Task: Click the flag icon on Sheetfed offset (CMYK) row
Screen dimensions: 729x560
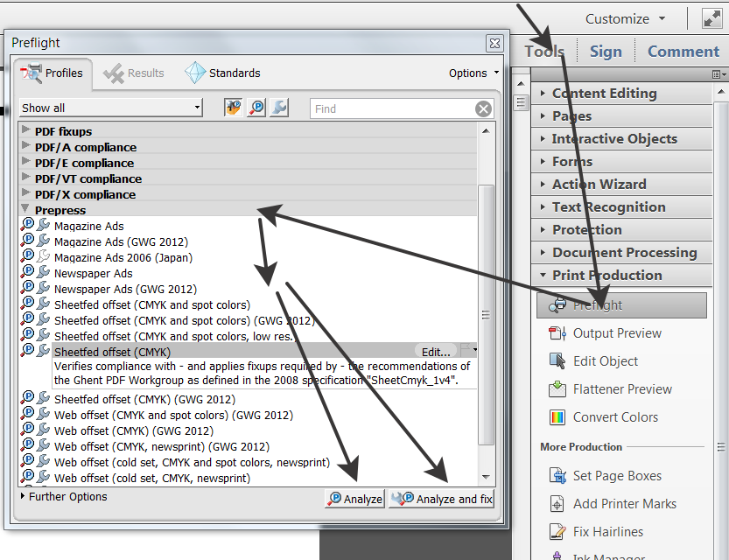Action: click(x=466, y=349)
